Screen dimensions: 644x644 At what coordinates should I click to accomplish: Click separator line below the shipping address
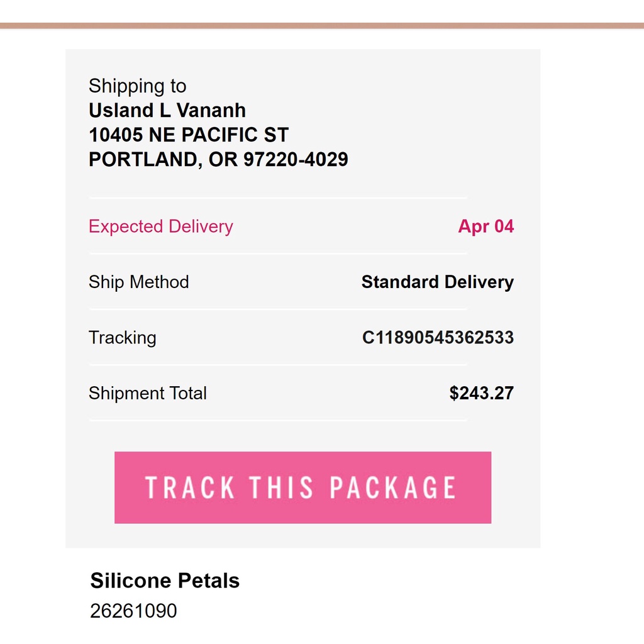(277, 198)
